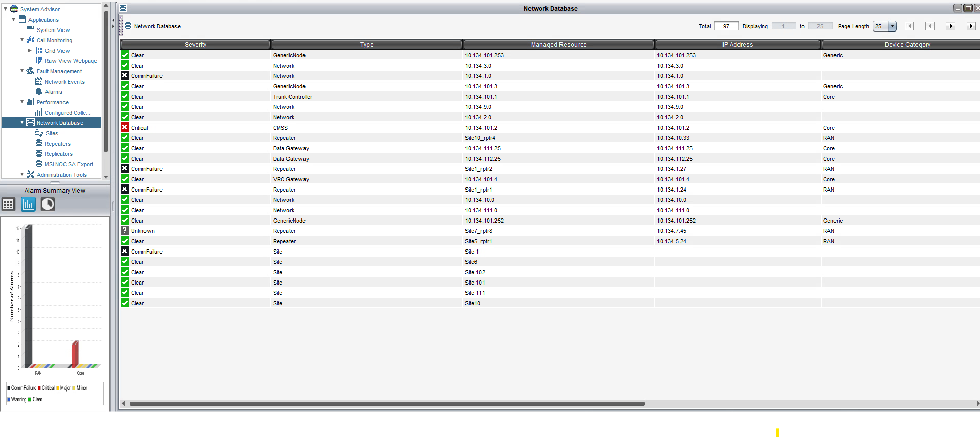The width and height of the screenshot is (980, 438).
Task: Select the VRC Gateway row
Action: tap(550, 179)
